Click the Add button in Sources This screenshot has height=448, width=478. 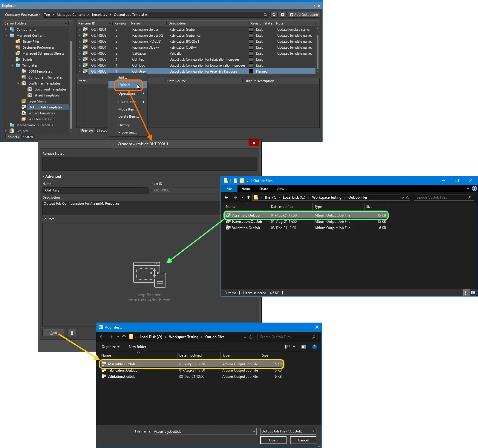point(53,333)
